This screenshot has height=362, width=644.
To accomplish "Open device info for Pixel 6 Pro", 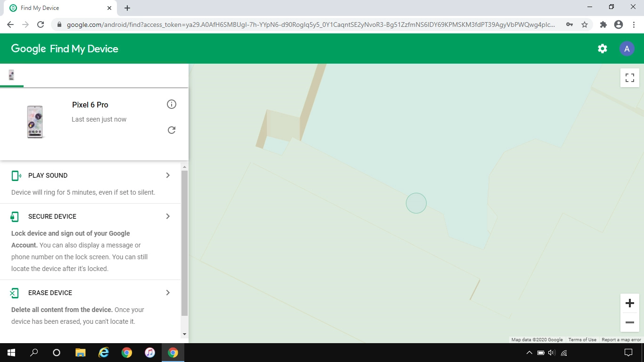I will pos(172,104).
